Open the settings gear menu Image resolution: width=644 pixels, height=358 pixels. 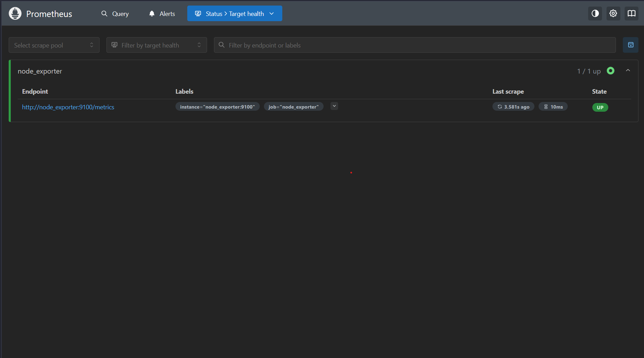tap(613, 14)
